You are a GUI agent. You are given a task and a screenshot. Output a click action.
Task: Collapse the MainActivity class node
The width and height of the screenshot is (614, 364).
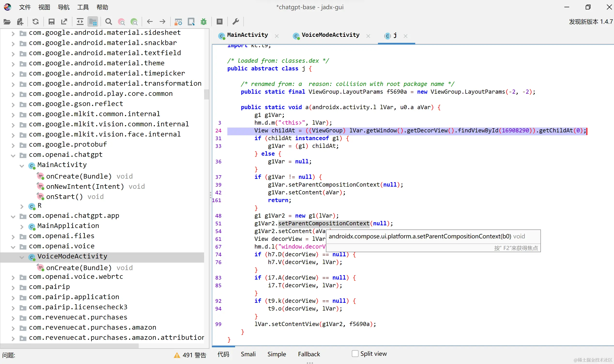pos(22,166)
